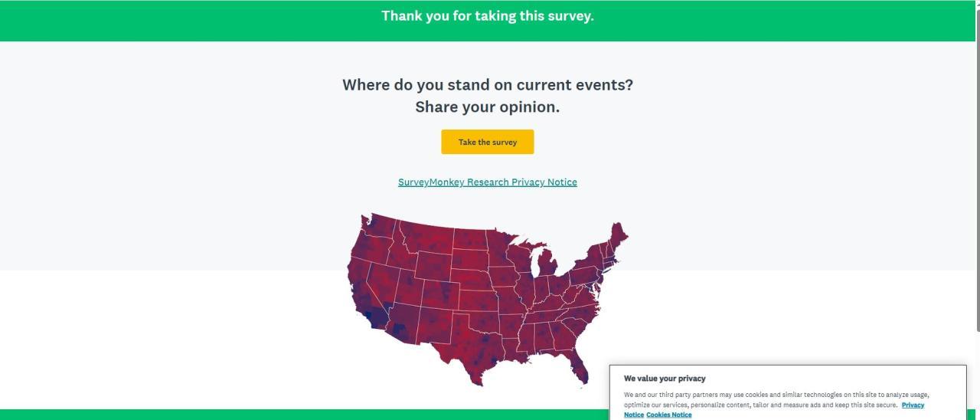
Task: Open the SurveyMonkey Research Privacy Notice link
Action: 487,182
